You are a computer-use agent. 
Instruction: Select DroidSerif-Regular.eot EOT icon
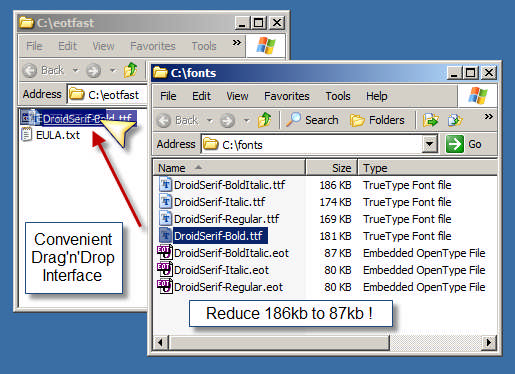[165, 286]
